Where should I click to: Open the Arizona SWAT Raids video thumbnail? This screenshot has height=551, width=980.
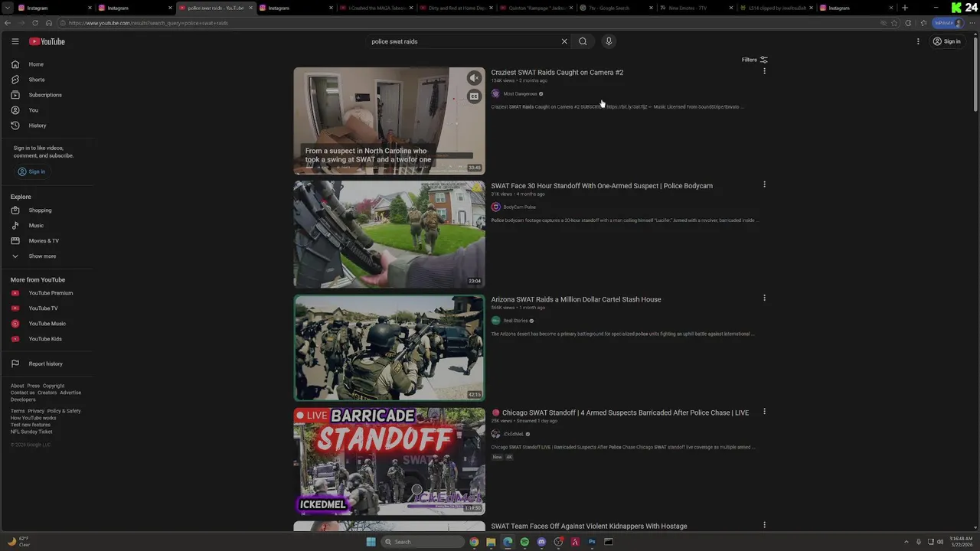click(x=389, y=347)
